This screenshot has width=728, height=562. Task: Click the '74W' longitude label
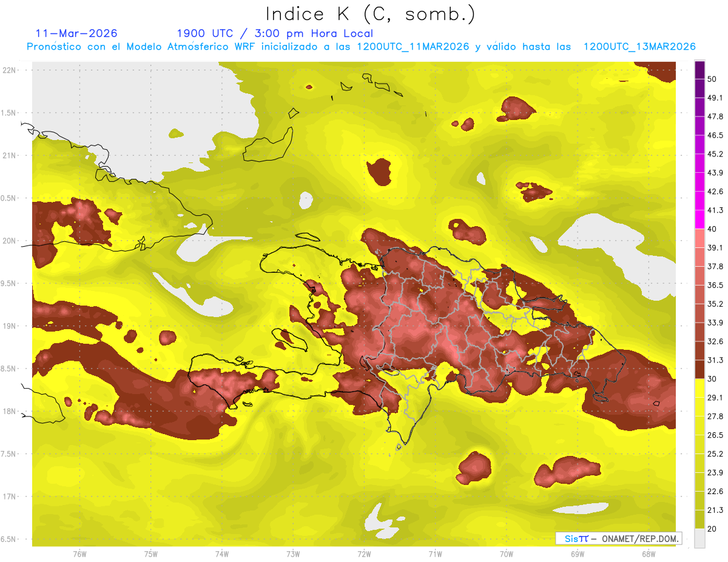221,554
